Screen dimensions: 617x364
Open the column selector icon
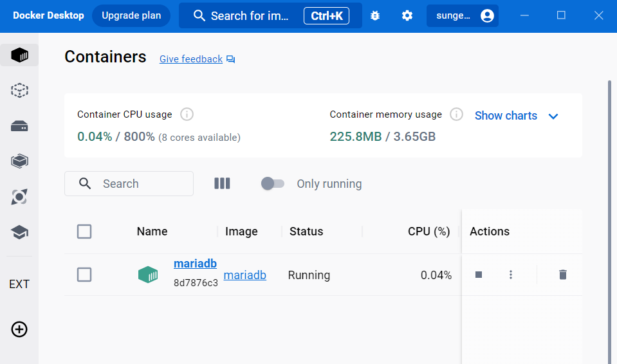coord(222,183)
